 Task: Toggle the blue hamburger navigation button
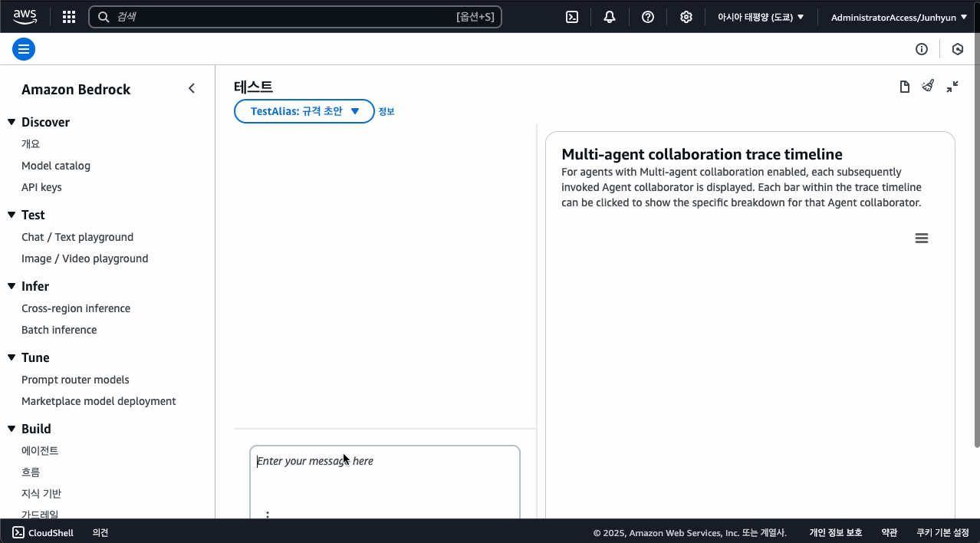(x=24, y=49)
